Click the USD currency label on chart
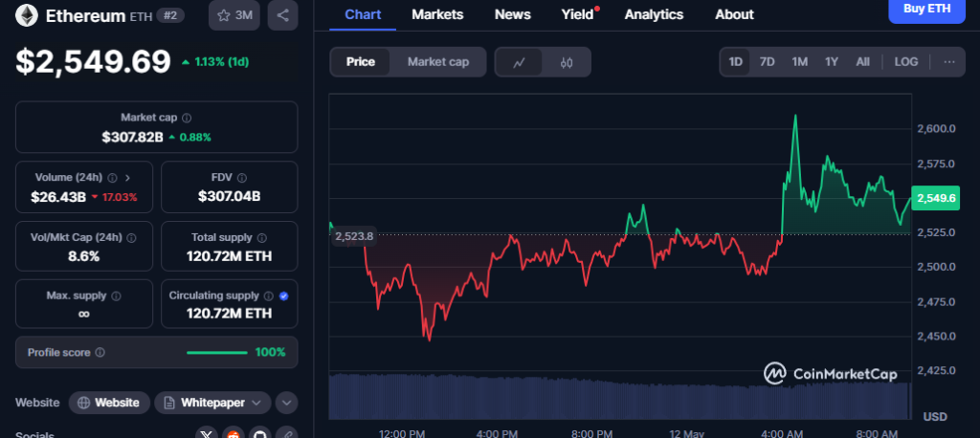 (935, 417)
